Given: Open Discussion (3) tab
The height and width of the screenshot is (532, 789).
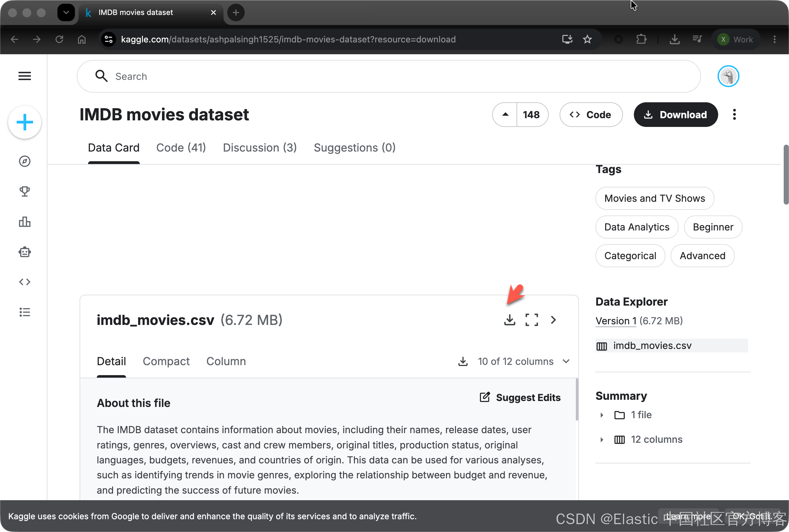Looking at the screenshot, I should 260,148.
